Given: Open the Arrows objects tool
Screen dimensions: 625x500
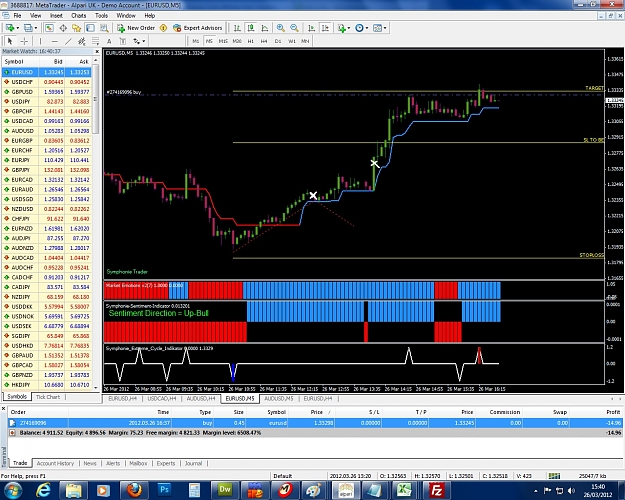Looking at the screenshot, I should click(x=136, y=41).
